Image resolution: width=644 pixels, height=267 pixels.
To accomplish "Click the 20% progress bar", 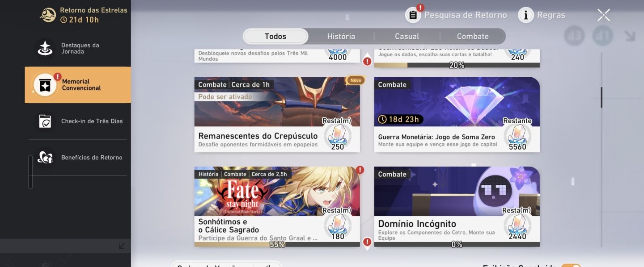I will coord(457,65).
